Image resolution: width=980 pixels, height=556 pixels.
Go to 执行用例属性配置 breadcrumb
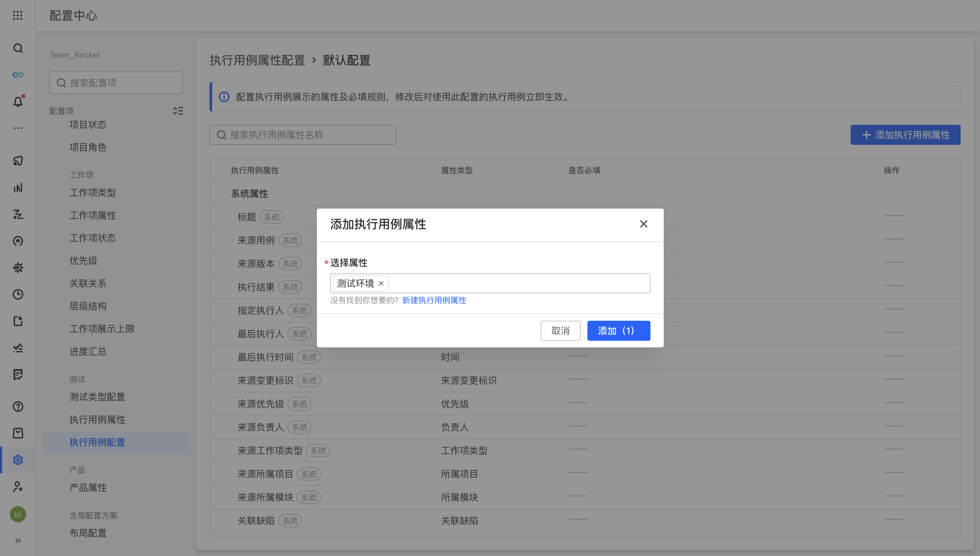tap(257, 60)
